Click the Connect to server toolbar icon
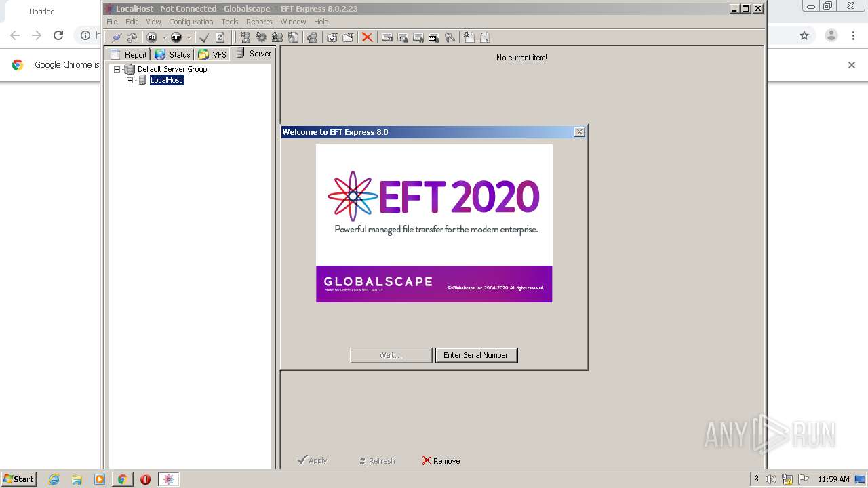This screenshot has height=488, width=868. coord(116,37)
